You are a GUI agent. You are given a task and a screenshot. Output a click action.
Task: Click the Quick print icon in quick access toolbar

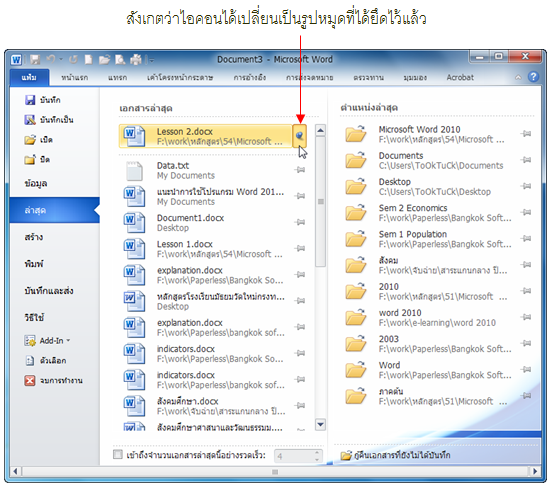coord(135,60)
